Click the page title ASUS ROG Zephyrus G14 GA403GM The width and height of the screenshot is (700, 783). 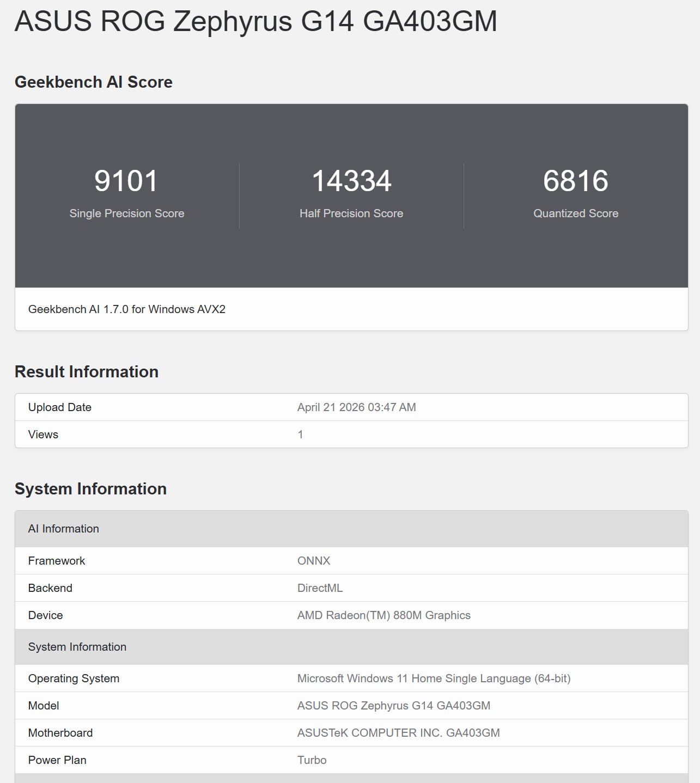pos(256,21)
